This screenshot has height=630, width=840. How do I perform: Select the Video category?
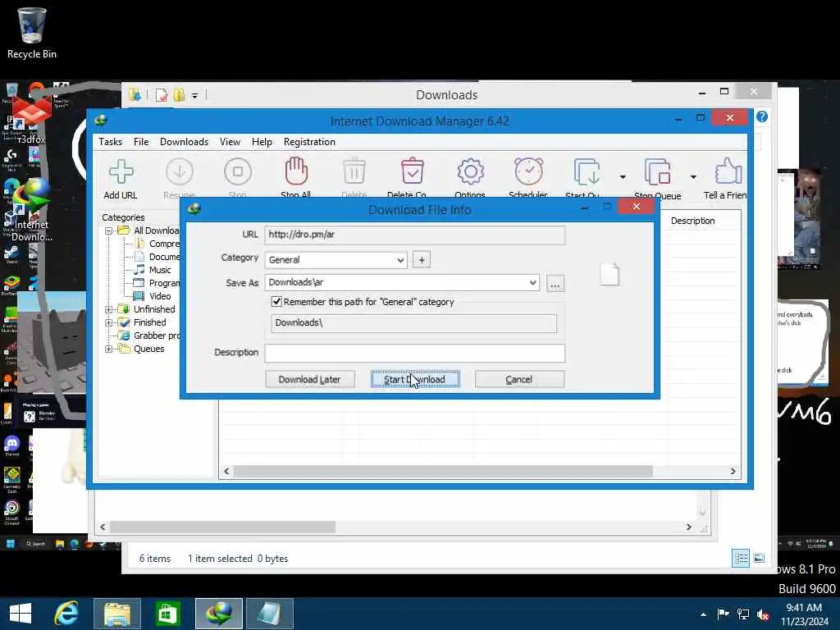pyautogui.click(x=153, y=296)
